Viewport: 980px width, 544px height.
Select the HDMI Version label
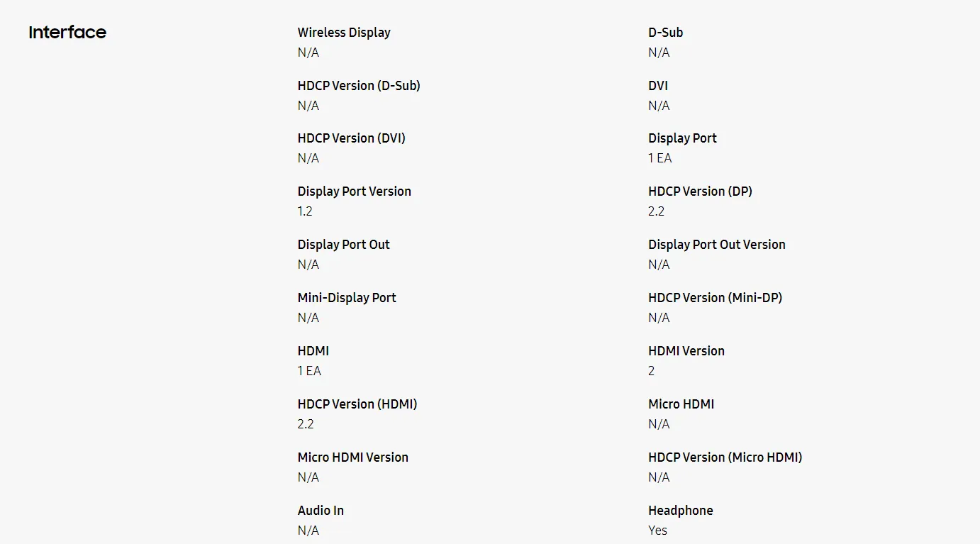click(686, 351)
